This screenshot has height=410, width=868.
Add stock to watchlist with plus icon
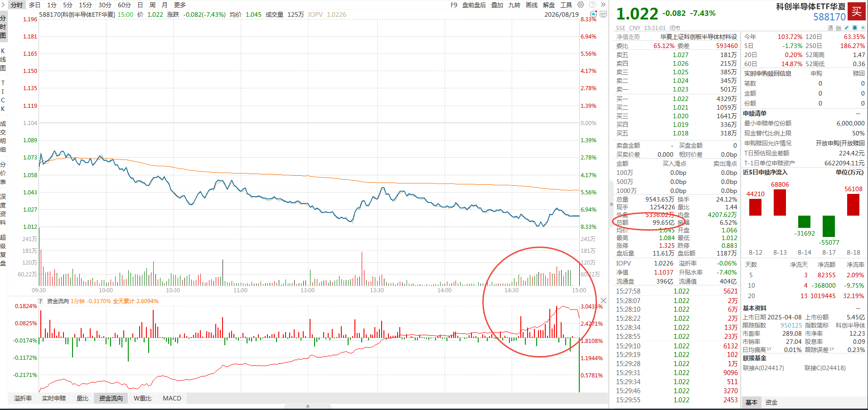coord(863,28)
